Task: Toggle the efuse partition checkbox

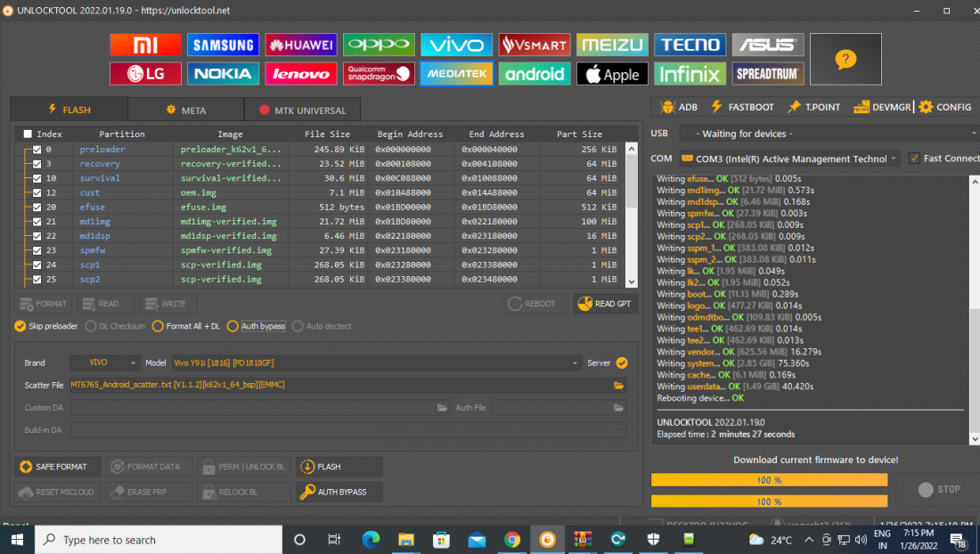Action: [x=37, y=207]
